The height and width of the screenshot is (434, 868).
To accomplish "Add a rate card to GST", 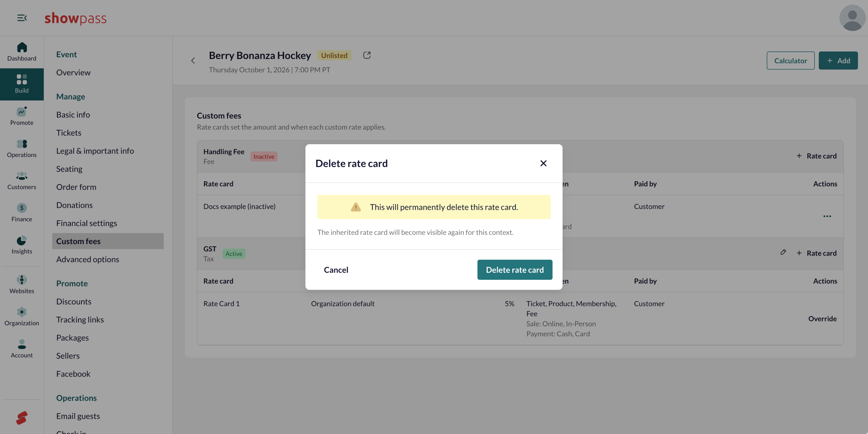I will pos(816,253).
